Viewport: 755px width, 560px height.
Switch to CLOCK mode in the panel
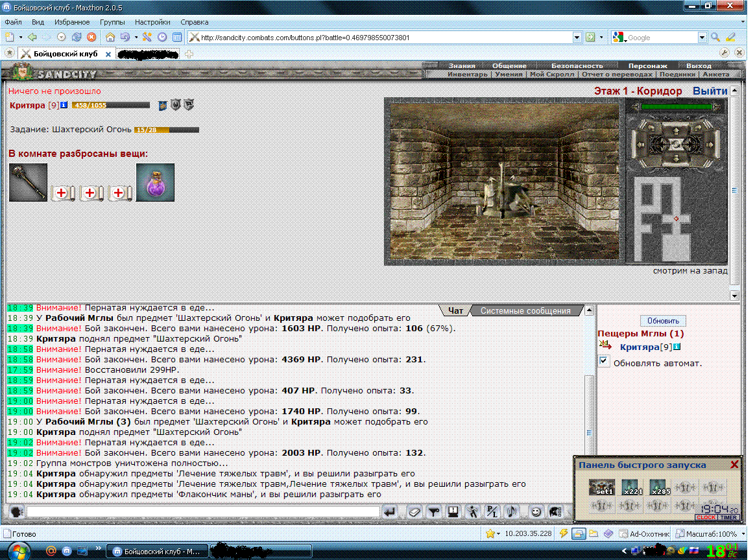pos(706,518)
